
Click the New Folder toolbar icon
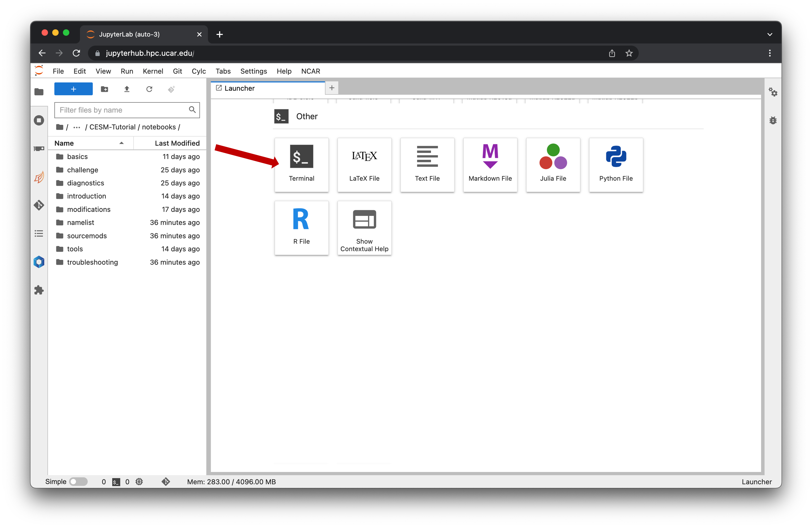click(104, 89)
